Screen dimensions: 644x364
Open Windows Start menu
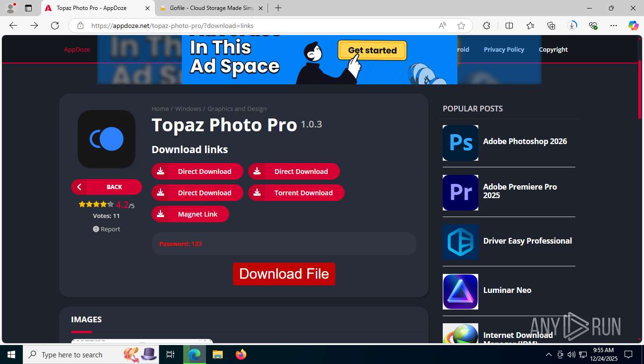tap(11, 355)
